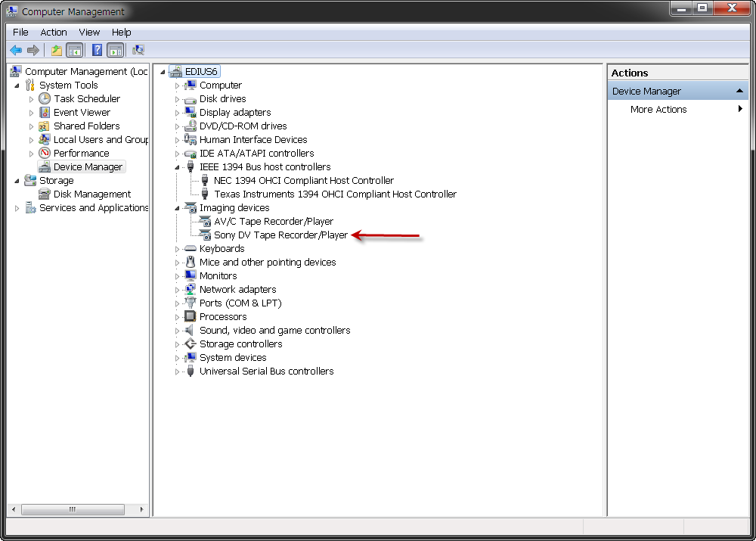Click the Scan for hardware changes icon
Screen dimensions: 756x541
tap(138, 50)
